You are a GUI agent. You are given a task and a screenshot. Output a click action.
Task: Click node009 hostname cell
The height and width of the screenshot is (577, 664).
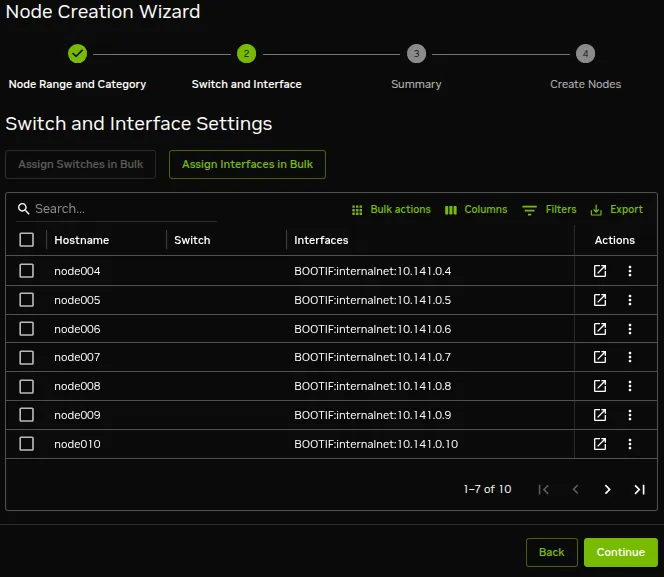pyautogui.click(x=77, y=415)
